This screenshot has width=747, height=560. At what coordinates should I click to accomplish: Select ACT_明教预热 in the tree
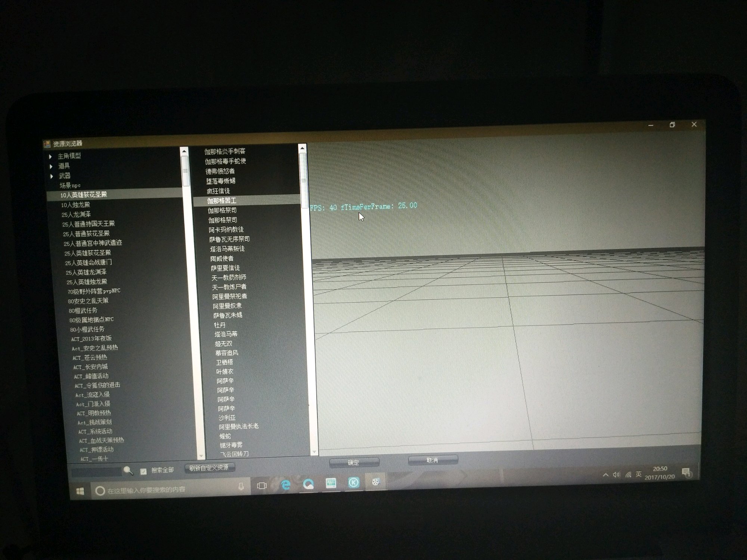pos(94,413)
